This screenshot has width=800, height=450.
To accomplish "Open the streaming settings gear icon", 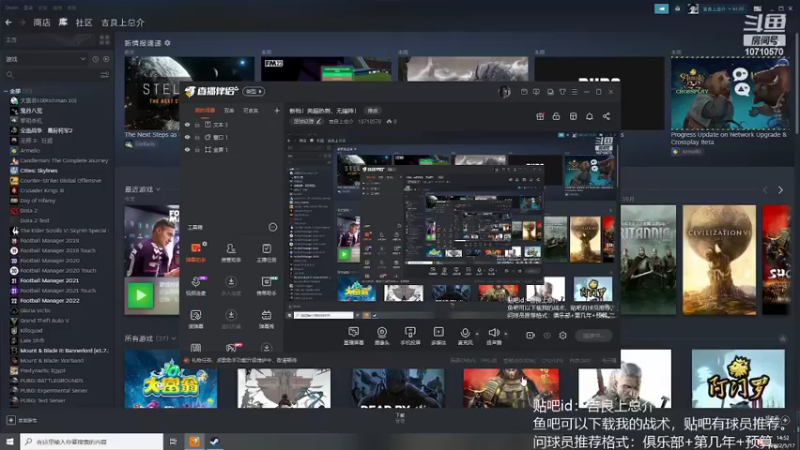I will 563,335.
